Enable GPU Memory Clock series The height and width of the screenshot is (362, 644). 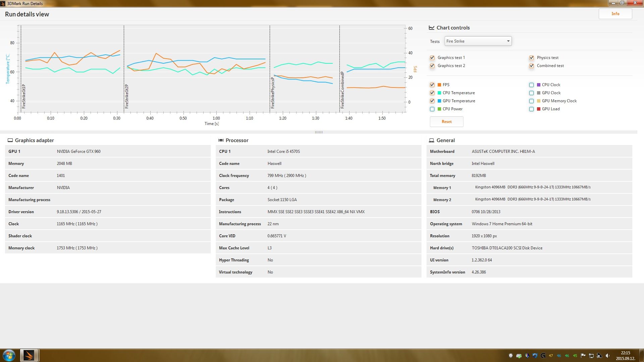point(531,101)
